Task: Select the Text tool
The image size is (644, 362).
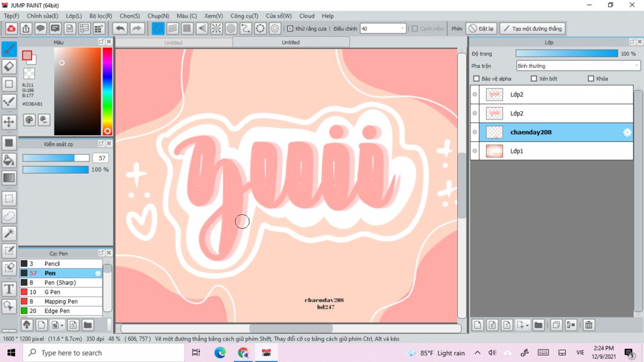Action: tap(9, 289)
